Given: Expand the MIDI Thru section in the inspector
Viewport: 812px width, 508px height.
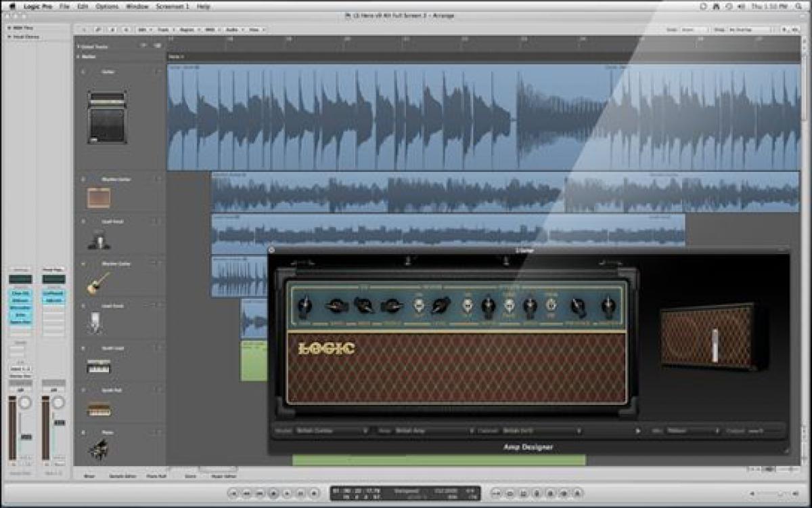Looking at the screenshot, I should 7,28.
